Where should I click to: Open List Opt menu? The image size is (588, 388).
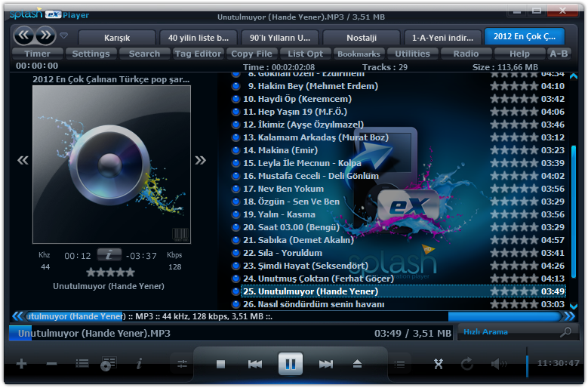(x=305, y=54)
